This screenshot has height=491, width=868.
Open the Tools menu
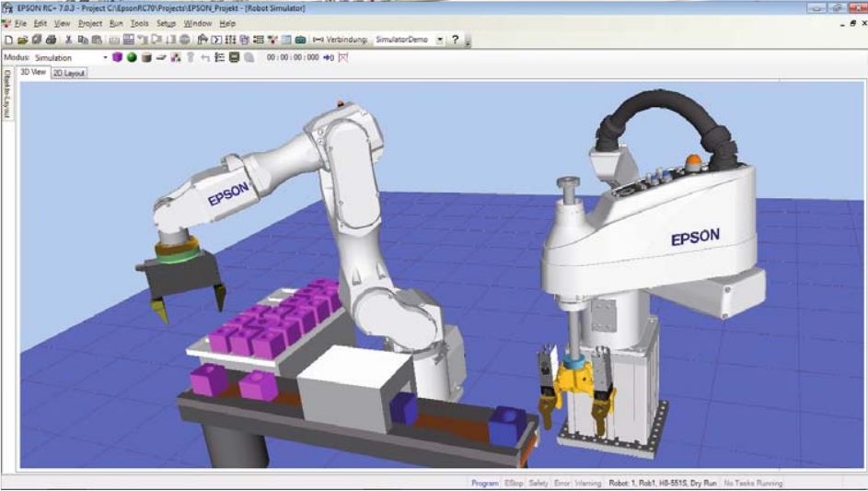click(x=139, y=23)
